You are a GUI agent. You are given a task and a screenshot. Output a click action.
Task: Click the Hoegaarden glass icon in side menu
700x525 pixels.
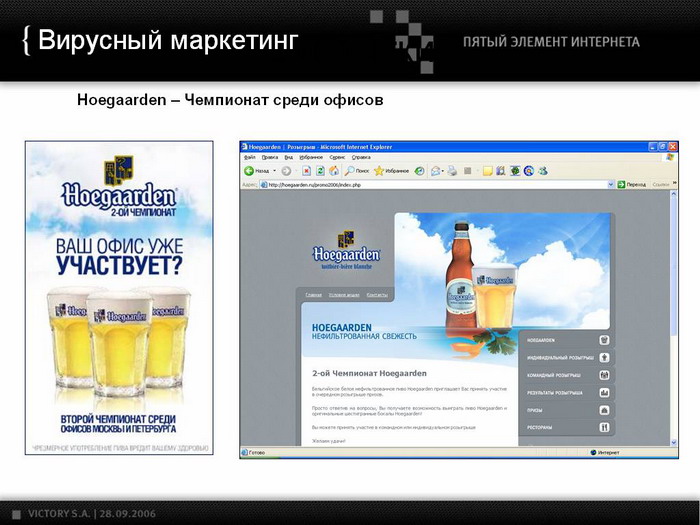pyautogui.click(x=604, y=340)
